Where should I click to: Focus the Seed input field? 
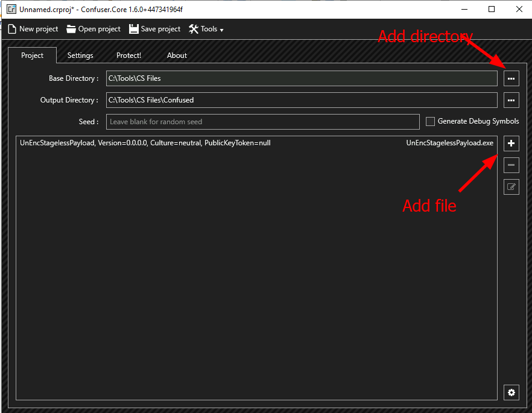(x=262, y=122)
